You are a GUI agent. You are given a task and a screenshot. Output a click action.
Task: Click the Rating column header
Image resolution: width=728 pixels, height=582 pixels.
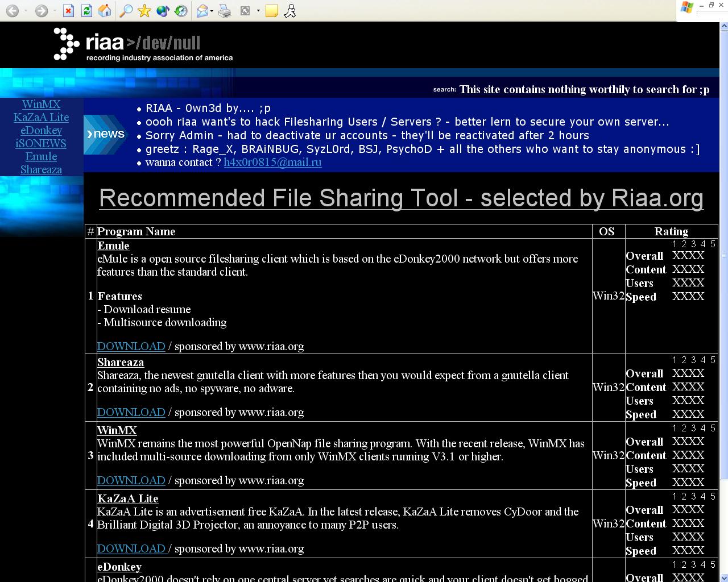pyautogui.click(x=671, y=231)
